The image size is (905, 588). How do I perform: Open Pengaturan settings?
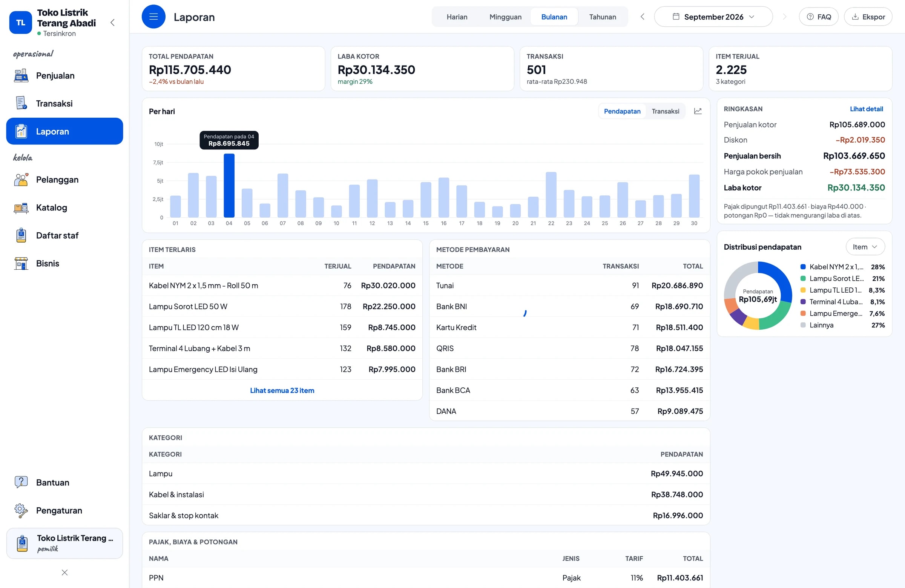pyautogui.click(x=64, y=510)
